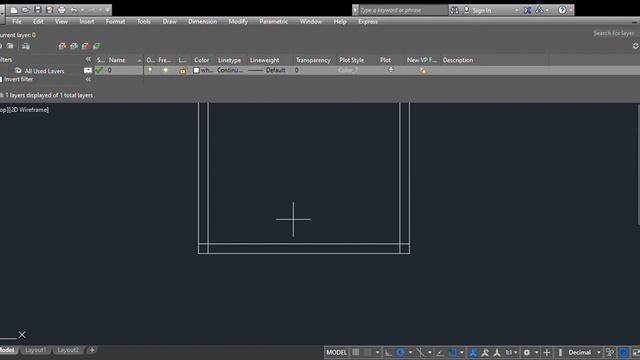Click layer 0 Continuous linetype cell
640x360 pixels.
(x=230, y=70)
